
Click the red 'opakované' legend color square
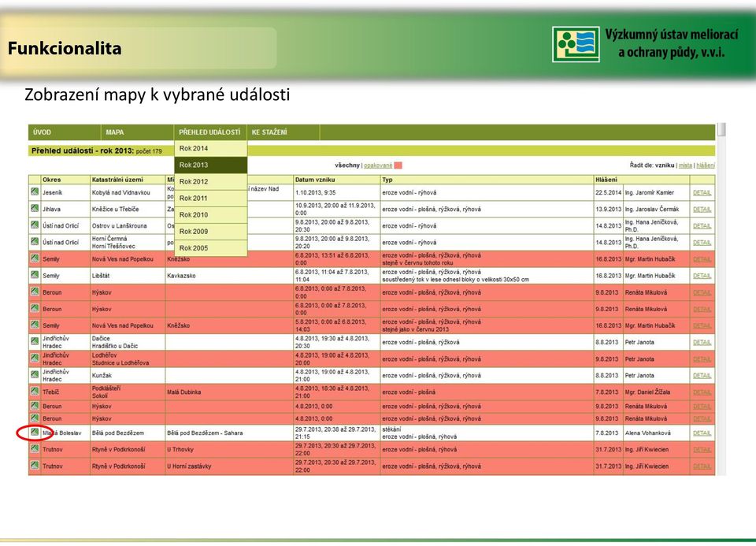click(398, 165)
